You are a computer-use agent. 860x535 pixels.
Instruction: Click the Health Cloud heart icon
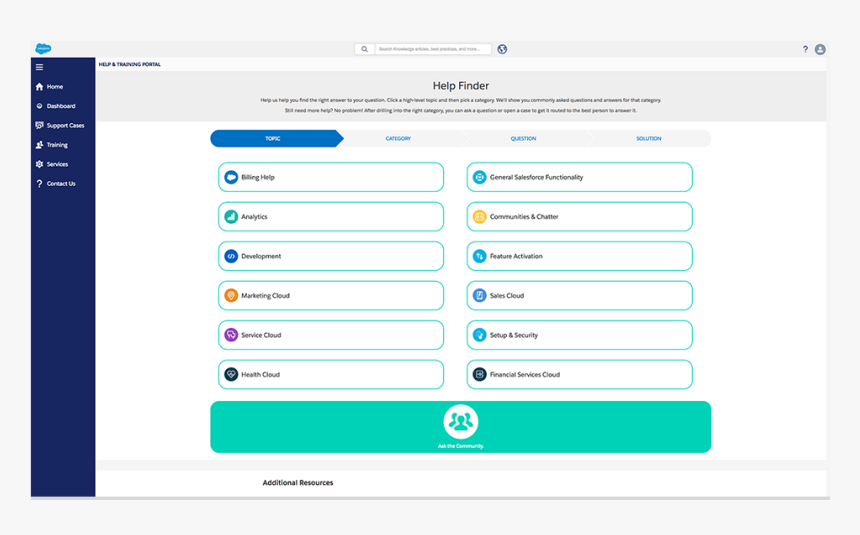point(231,375)
